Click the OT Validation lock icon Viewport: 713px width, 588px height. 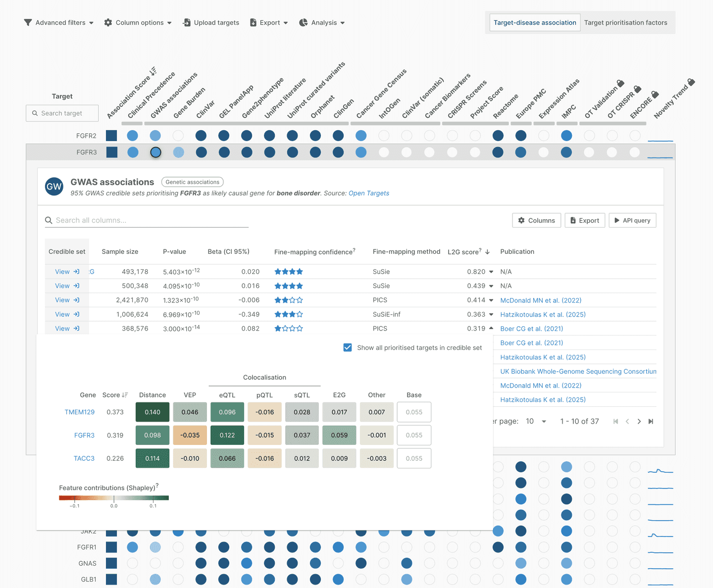(x=620, y=83)
